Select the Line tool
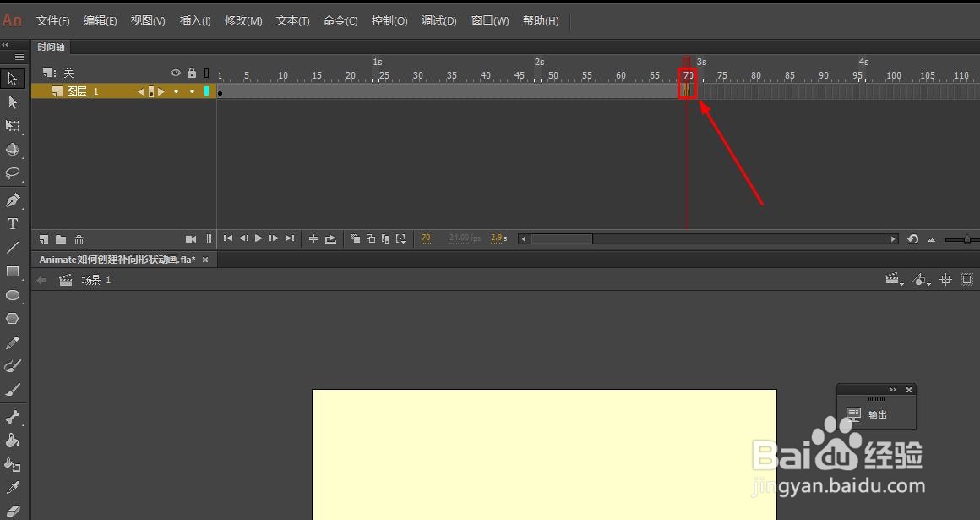980x520 pixels. 13,248
